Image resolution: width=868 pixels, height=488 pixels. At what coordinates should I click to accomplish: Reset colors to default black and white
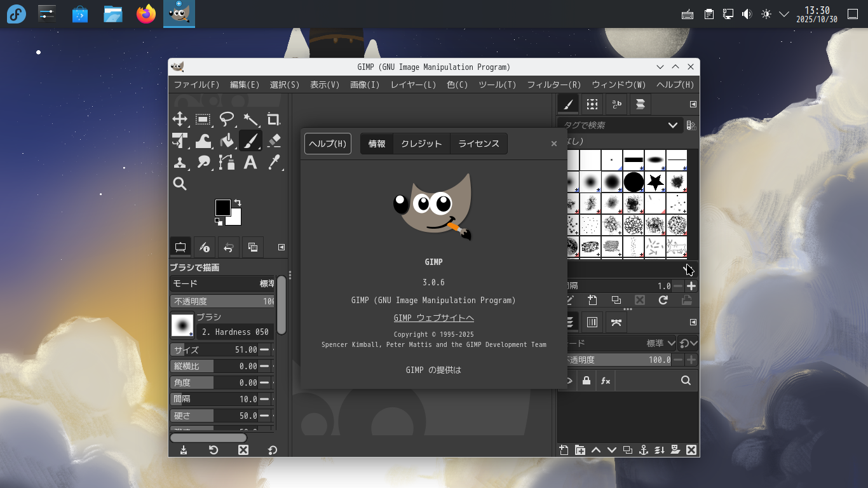pos(219,221)
